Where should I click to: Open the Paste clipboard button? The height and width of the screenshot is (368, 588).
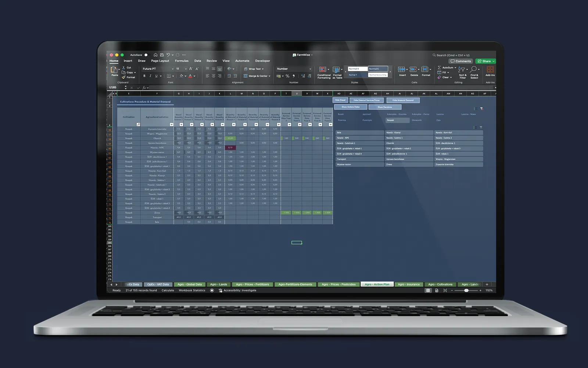pyautogui.click(x=115, y=71)
